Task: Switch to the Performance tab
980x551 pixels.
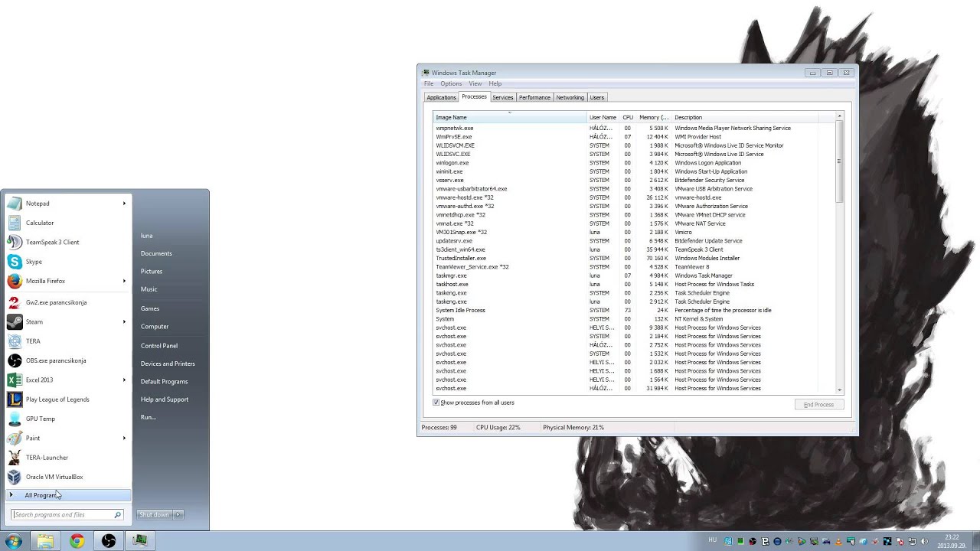Action: (x=534, y=97)
